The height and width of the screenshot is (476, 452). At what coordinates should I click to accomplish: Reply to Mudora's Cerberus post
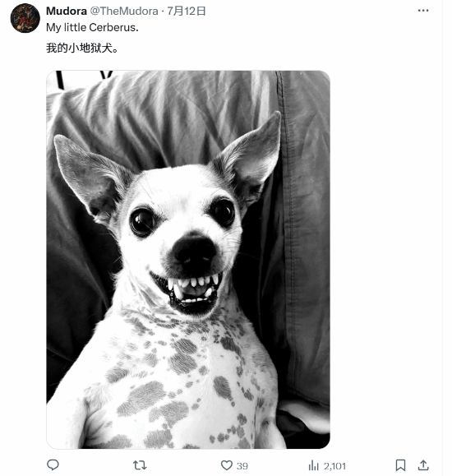(x=53, y=464)
